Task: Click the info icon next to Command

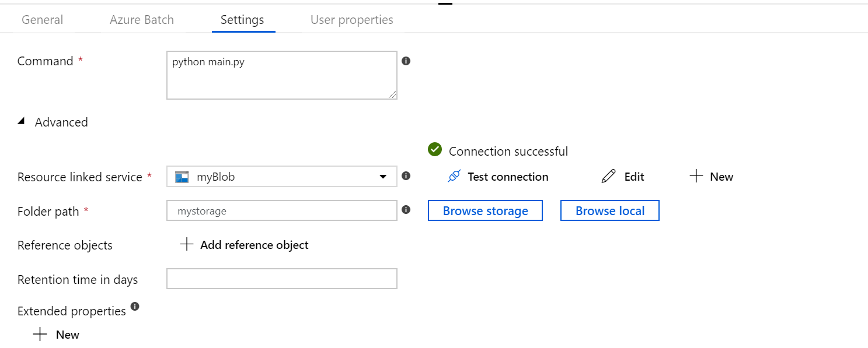Action: tap(406, 61)
